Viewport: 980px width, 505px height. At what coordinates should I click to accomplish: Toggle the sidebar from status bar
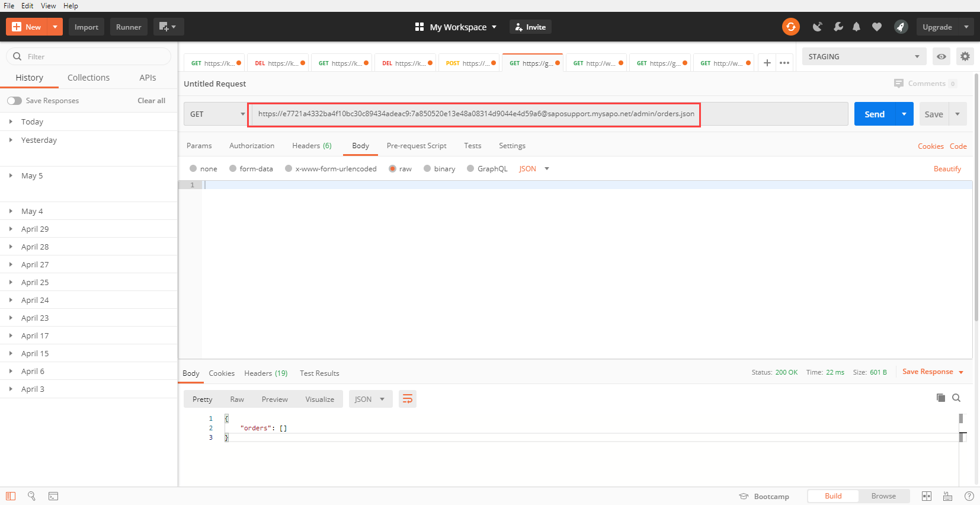(11, 496)
